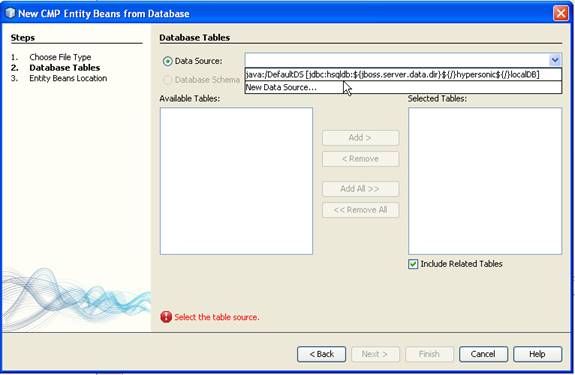Close the New CMP Entity Beans dialog
The width and height of the screenshot is (575, 375).
tap(561, 14)
